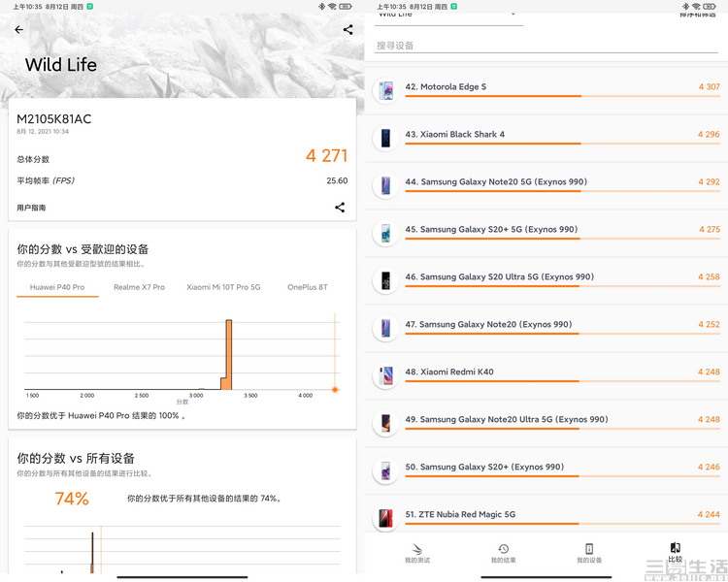Tap the rank 47 Galaxy Note20 thumbnail
Screen dimensions: 728x582
(x=385, y=328)
